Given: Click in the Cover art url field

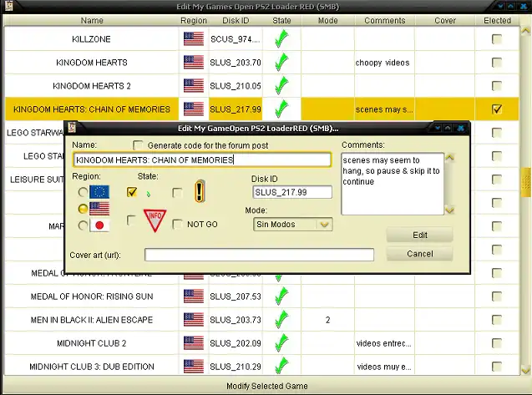Looking at the screenshot, I should 259,255.
